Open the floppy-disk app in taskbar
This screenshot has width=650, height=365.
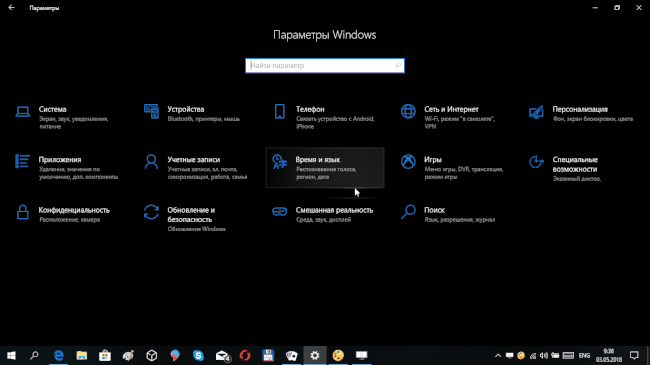[x=268, y=355]
